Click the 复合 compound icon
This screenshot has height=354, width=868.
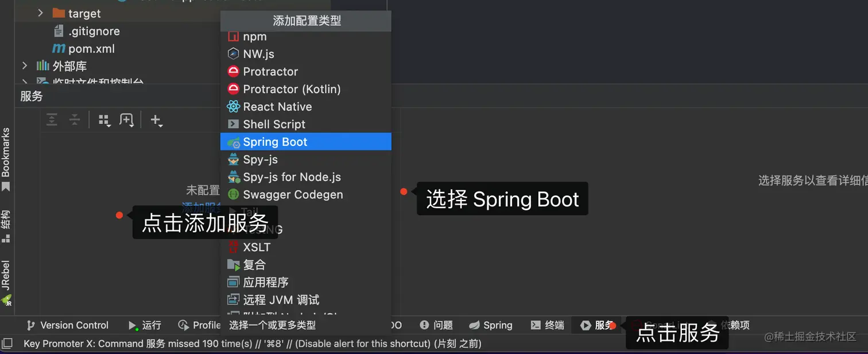tap(233, 265)
